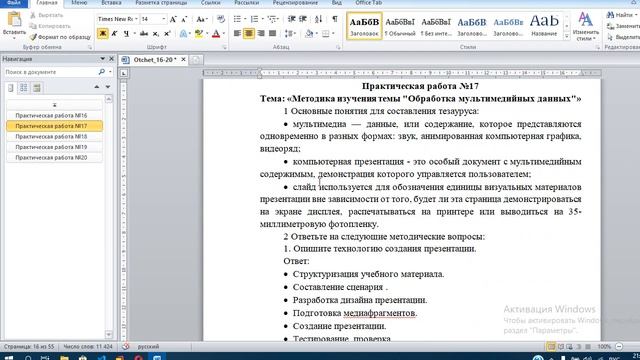Image resolution: width=640 pixels, height=360 pixels.
Task: Click the Paste (Вставить) clipboard icon
Action: coord(14,19)
